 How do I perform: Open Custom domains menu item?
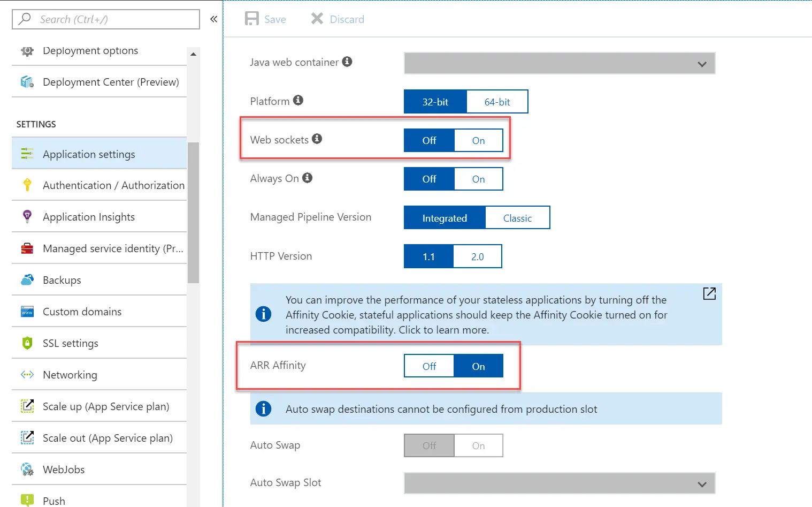(x=99, y=312)
